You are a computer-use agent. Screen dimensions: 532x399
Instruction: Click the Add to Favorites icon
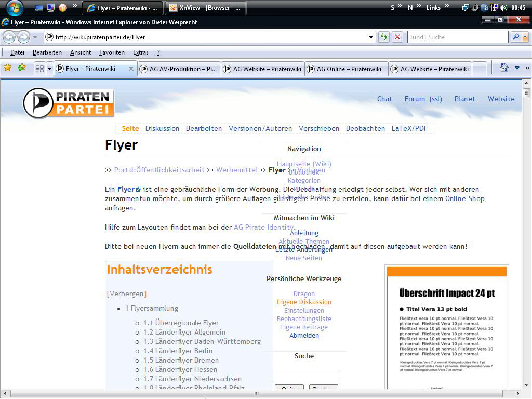(21, 68)
